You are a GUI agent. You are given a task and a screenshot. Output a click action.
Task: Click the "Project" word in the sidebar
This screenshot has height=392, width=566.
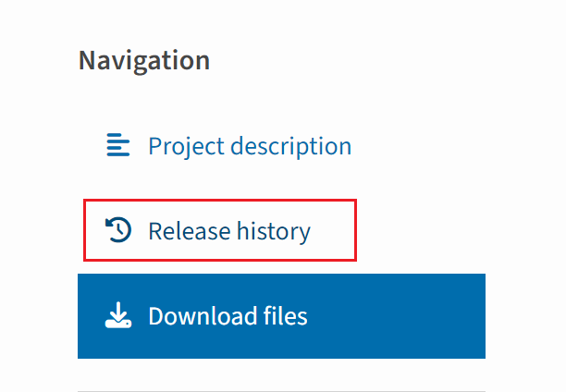(x=186, y=146)
